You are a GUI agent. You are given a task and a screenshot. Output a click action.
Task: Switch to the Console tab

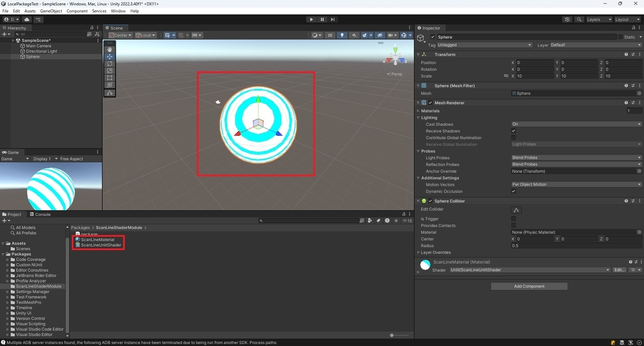click(x=41, y=214)
